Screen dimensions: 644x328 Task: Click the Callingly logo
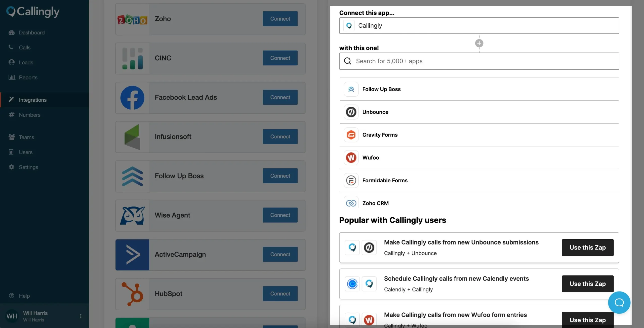click(x=32, y=12)
